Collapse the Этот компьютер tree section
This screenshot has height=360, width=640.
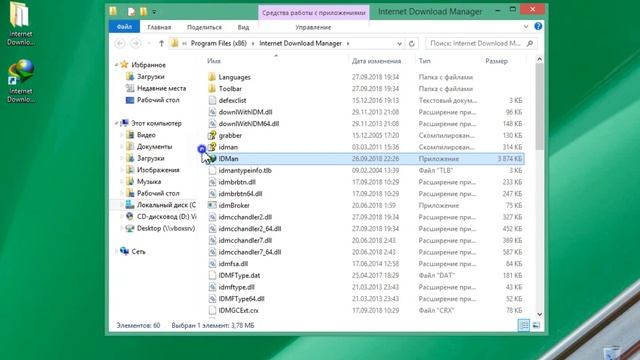(116, 123)
